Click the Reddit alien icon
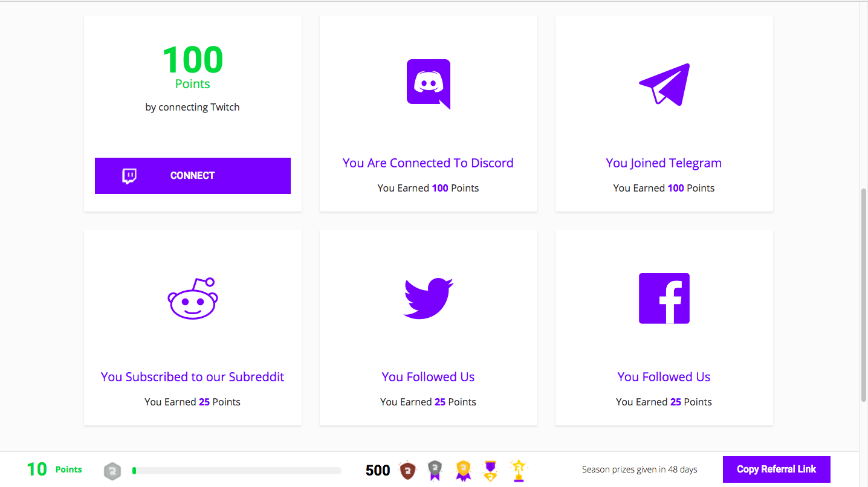Image resolution: width=868 pixels, height=487 pixels. (x=193, y=298)
